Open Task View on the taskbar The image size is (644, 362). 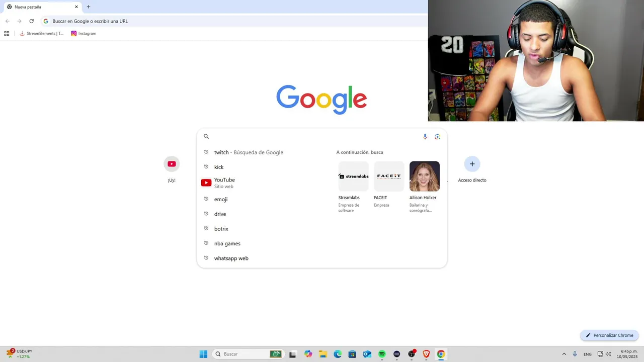tap(292, 354)
